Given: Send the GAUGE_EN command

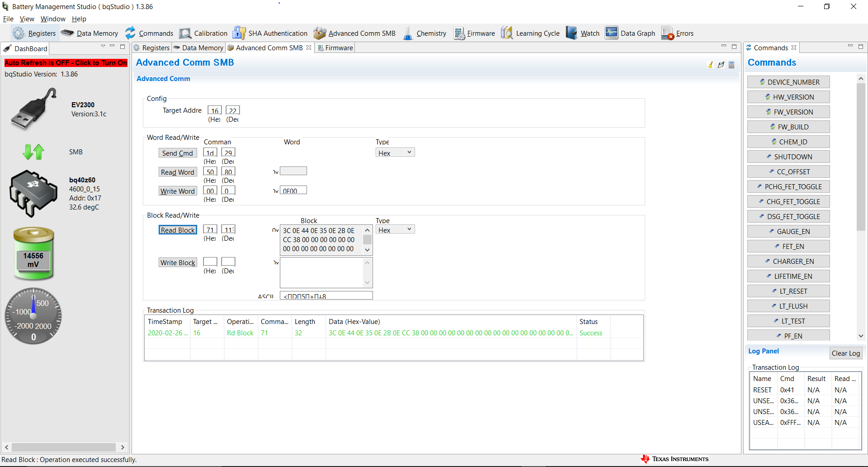Looking at the screenshot, I should tap(788, 231).
